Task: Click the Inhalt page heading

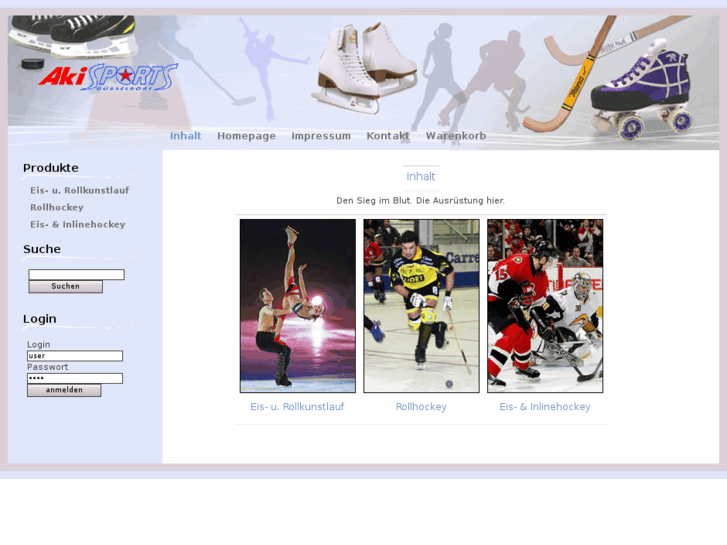Action: [x=421, y=177]
